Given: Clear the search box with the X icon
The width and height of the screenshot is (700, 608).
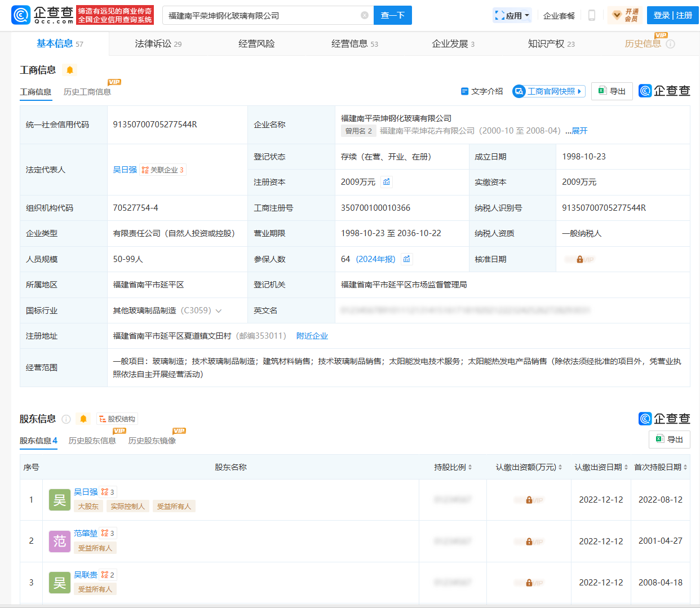Looking at the screenshot, I should [365, 15].
